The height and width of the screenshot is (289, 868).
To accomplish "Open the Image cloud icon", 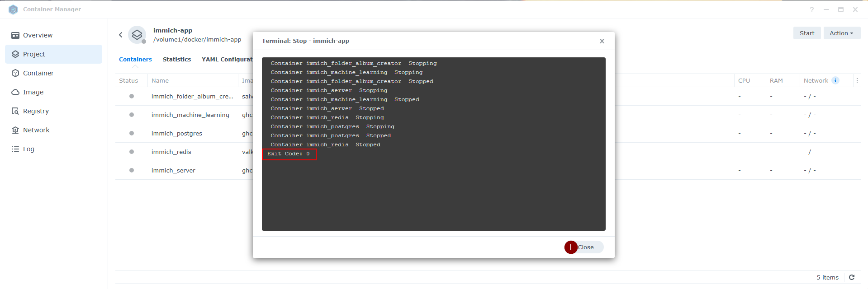I will (15, 92).
